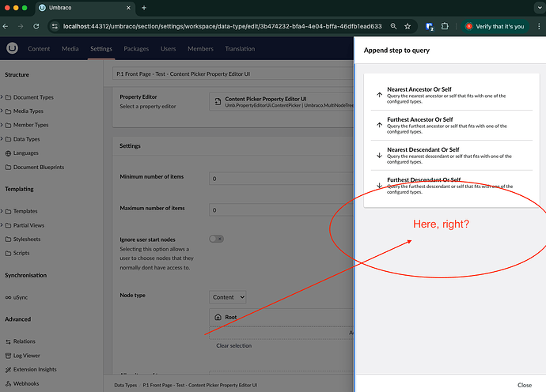Image resolution: width=546 pixels, height=392 pixels.
Task: Click the Umbraco logo icon
Action: (x=12, y=48)
